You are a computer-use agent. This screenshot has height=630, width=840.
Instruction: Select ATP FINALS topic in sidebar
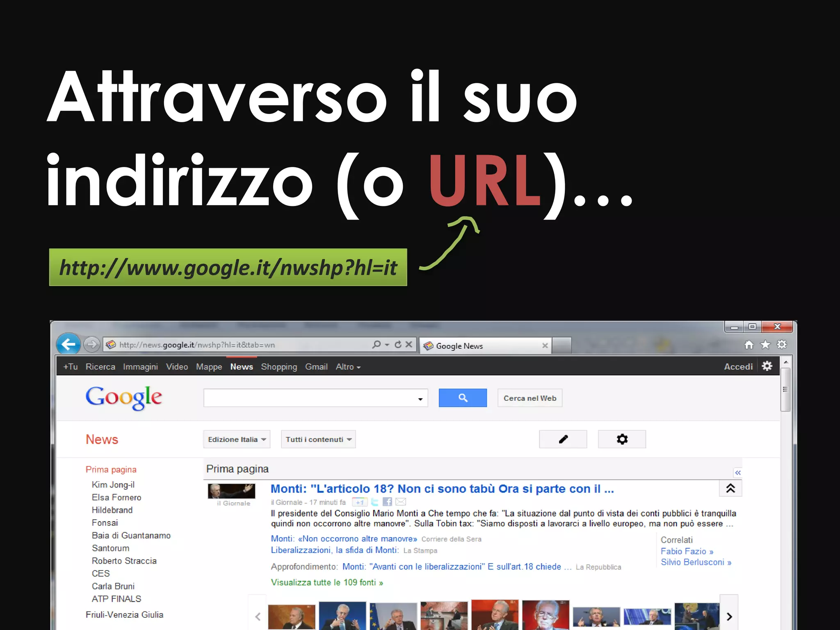point(116,599)
